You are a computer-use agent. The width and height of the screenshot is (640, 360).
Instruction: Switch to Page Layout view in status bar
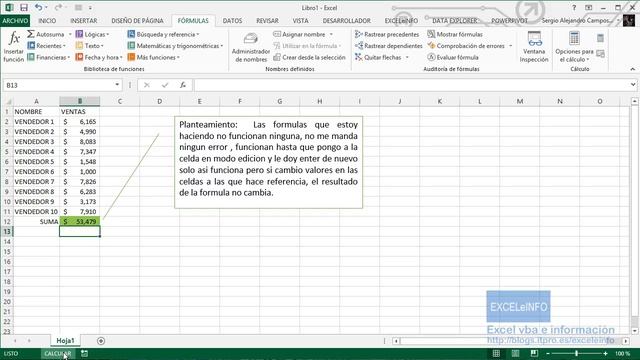tap(515, 353)
